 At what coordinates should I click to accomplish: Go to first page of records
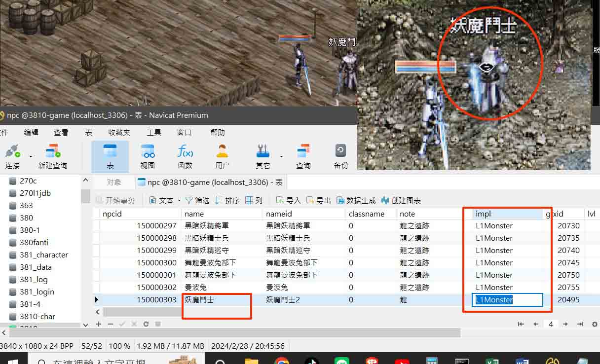(521, 324)
